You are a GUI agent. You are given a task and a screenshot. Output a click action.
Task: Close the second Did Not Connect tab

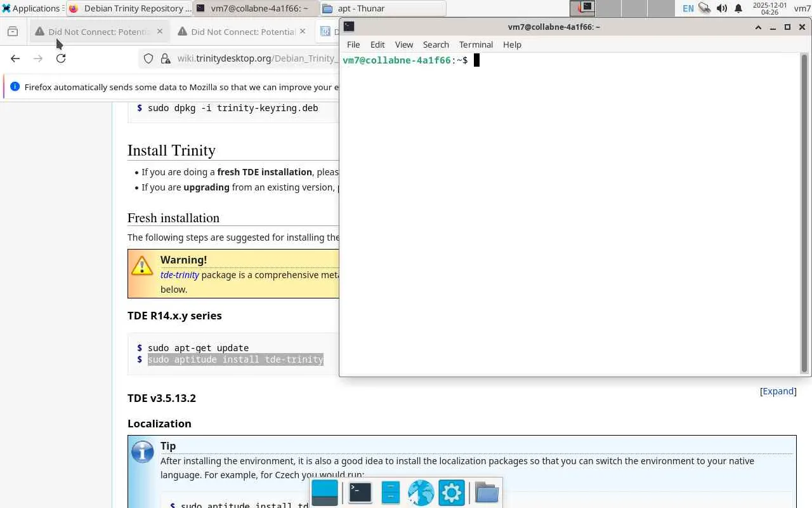point(303,31)
